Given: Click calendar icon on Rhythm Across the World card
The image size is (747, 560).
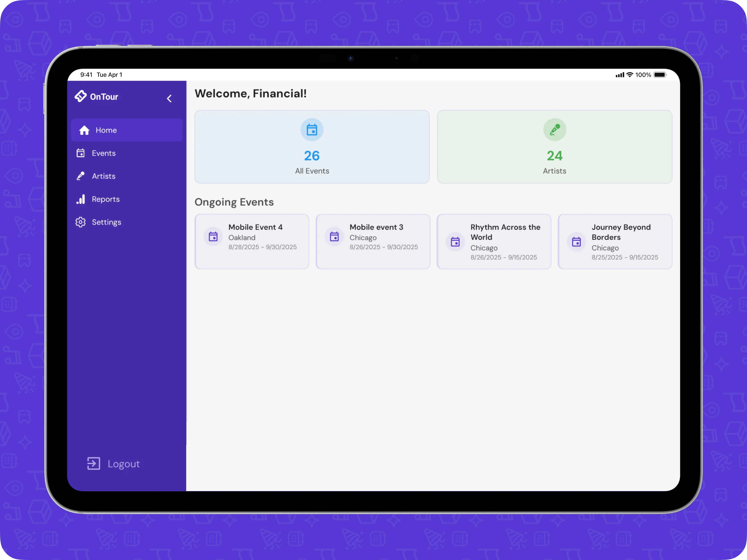Looking at the screenshot, I should [455, 241].
